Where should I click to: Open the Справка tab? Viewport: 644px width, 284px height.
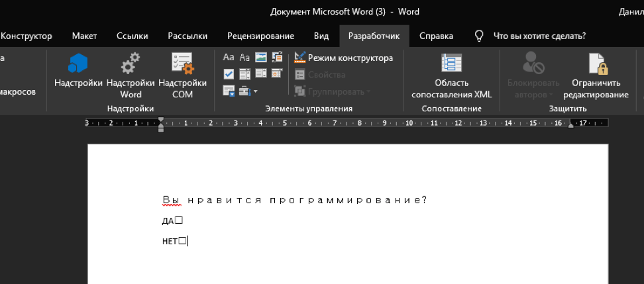[436, 36]
